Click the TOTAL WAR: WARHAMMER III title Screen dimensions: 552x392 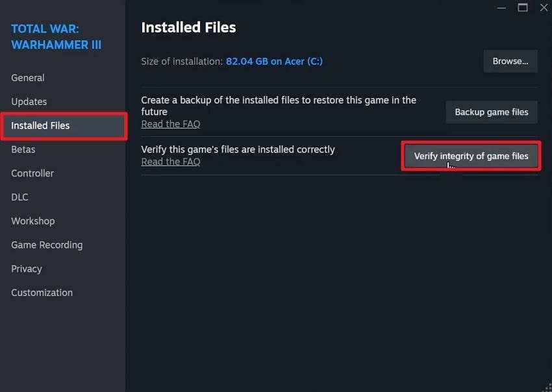(x=56, y=37)
